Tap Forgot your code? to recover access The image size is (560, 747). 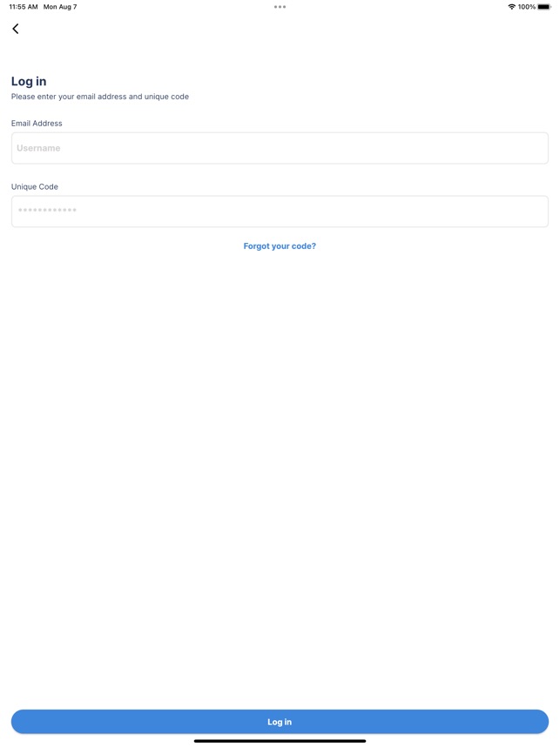(x=280, y=246)
